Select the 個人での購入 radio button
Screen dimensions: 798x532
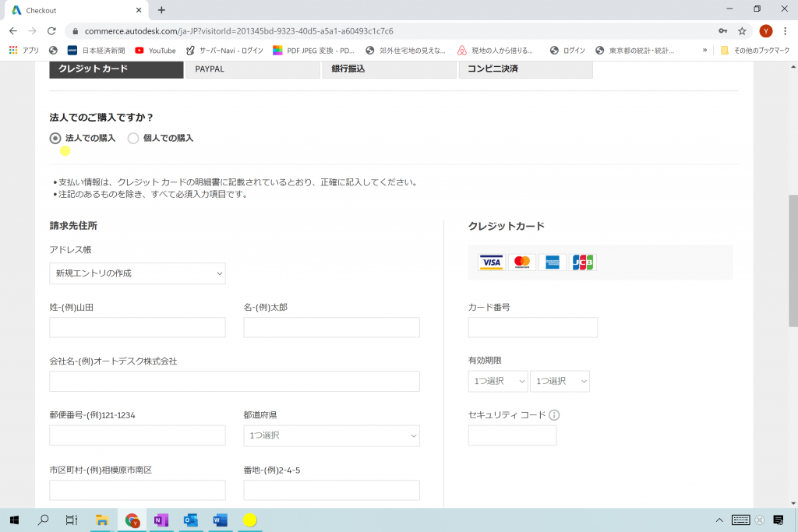point(132,138)
